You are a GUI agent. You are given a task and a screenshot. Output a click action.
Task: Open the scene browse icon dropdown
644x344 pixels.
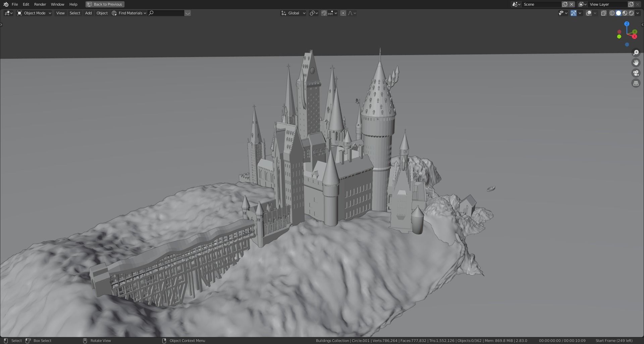point(516,4)
